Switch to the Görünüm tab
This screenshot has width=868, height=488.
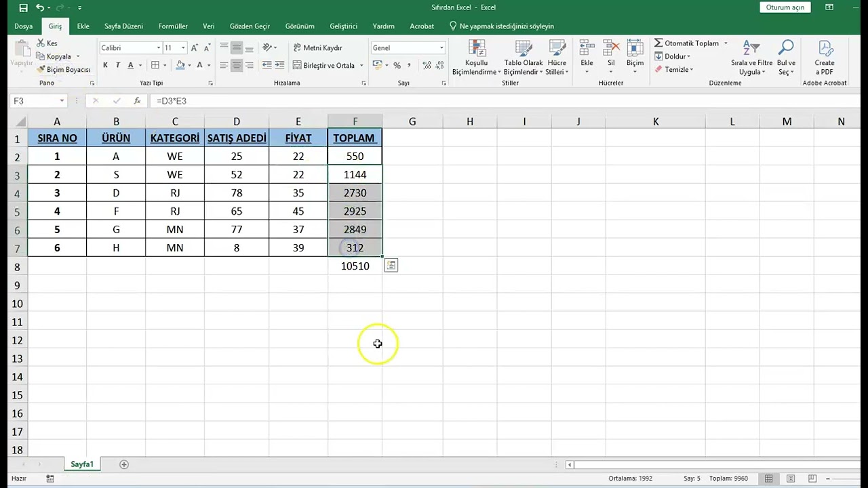(300, 26)
